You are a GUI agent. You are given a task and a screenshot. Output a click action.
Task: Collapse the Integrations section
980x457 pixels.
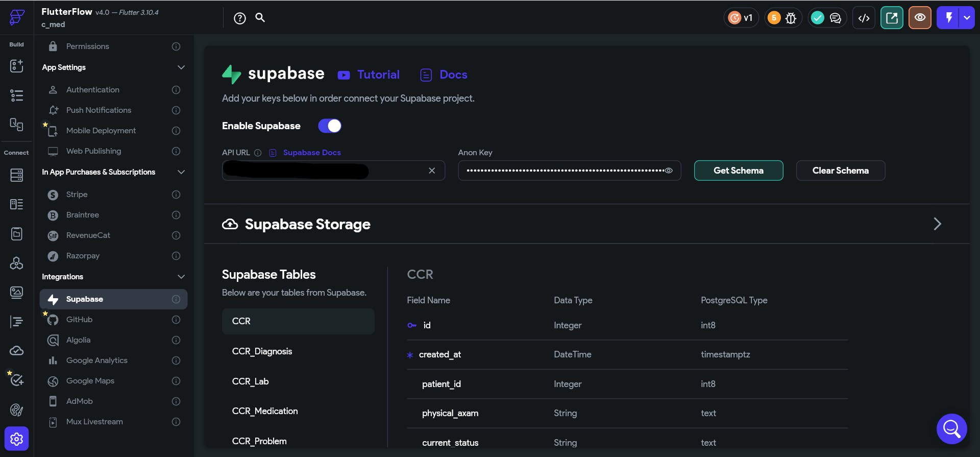click(x=181, y=277)
